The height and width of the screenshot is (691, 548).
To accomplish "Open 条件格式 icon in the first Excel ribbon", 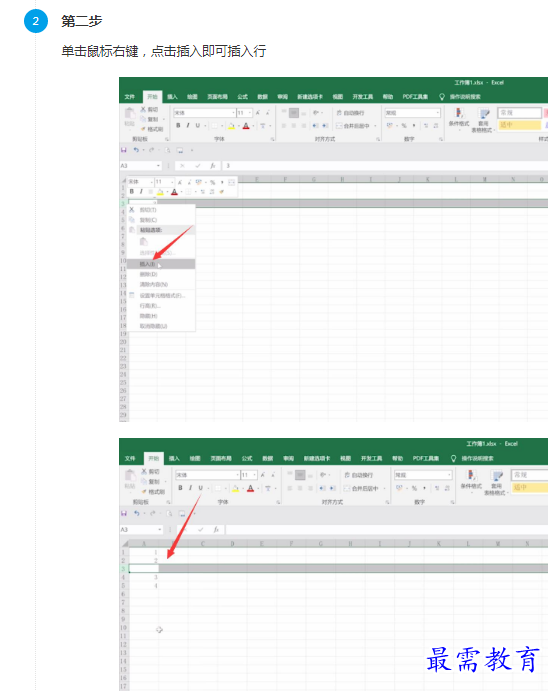I will coord(459,118).
